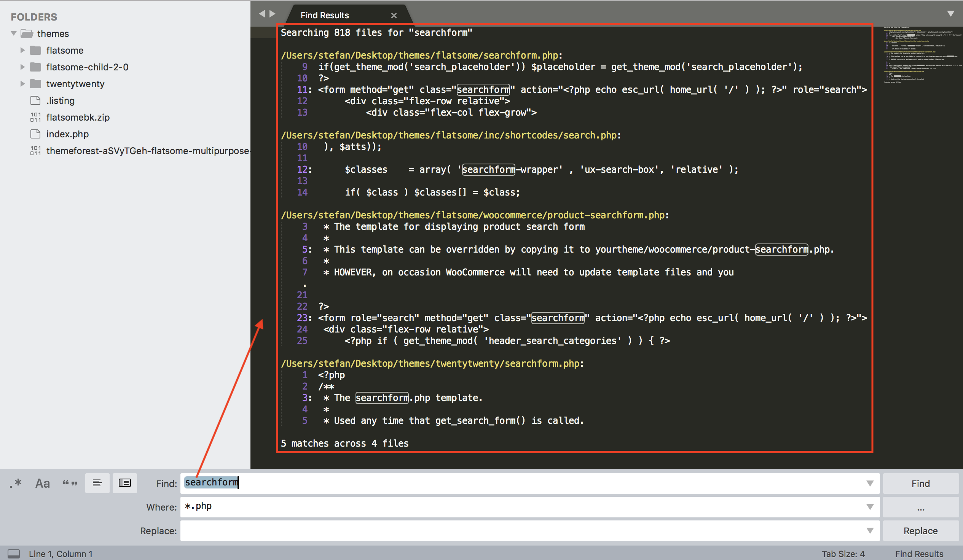This screenshot has height=560, width=963.
Task: Open flatsomebk.zip binary file in sidebar
Action: [x=78, y=117]
